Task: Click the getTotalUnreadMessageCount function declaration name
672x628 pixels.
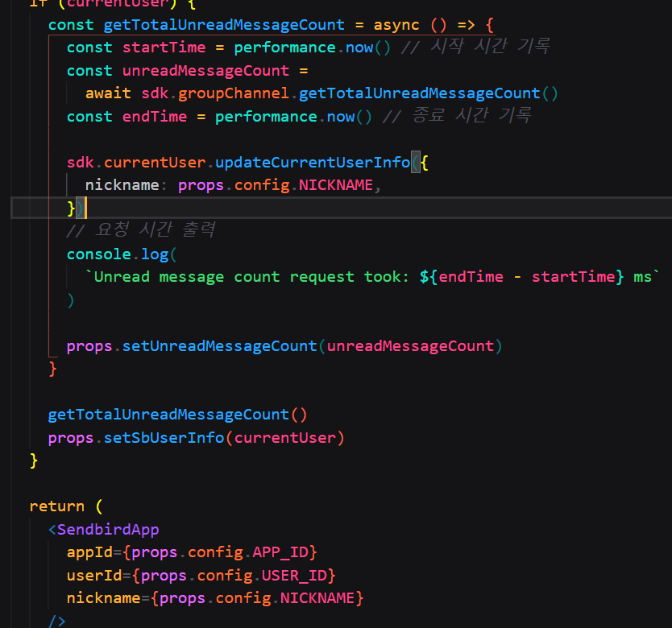Action: (x=224, y=25)
